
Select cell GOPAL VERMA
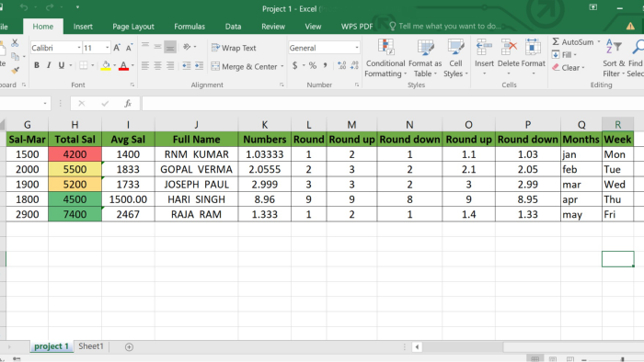196,169
